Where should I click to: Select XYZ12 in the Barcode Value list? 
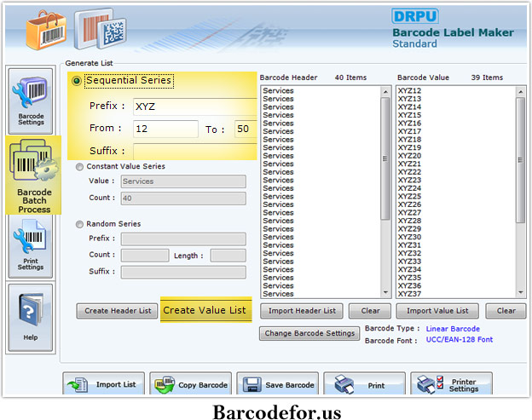[x=409, y=91]
